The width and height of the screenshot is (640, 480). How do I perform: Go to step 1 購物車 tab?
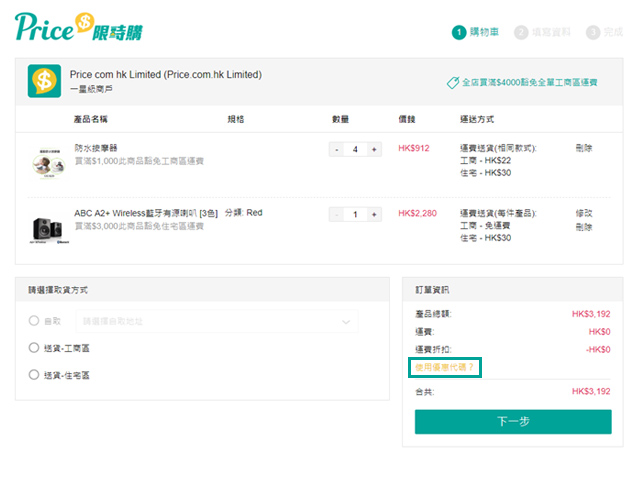[x=476, y=32]
